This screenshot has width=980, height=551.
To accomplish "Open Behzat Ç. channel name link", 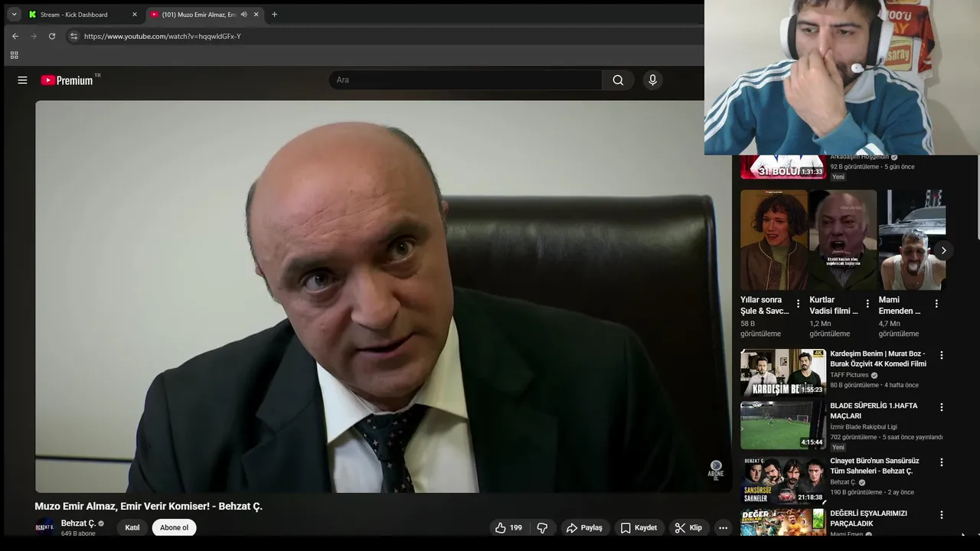I will coord(78,523).
